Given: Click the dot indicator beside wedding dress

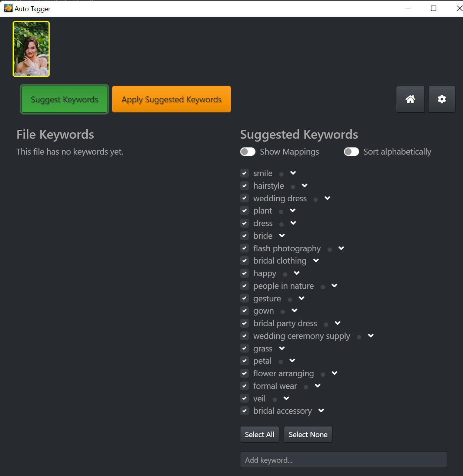Looking at the screenshot, I should click(316, 199).
